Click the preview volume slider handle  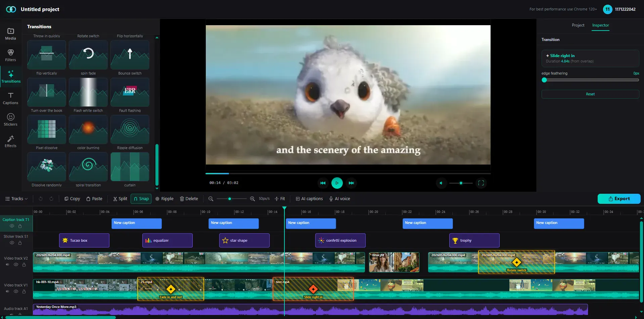coord(461,183)
